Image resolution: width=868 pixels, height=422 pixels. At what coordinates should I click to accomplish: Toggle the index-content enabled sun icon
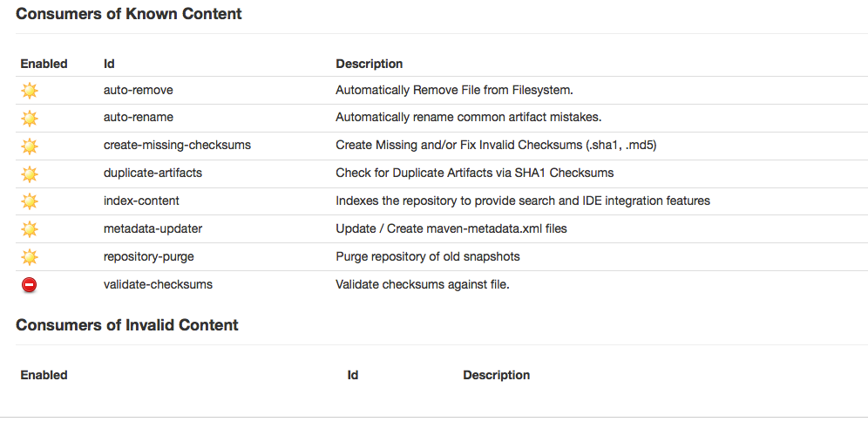tap(30, 201)
